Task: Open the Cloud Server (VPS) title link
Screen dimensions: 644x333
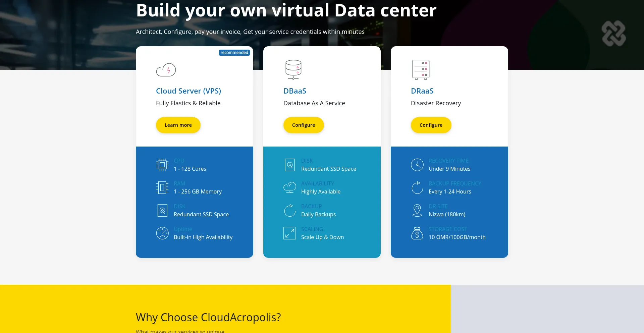Action: [x=189, y=91]
